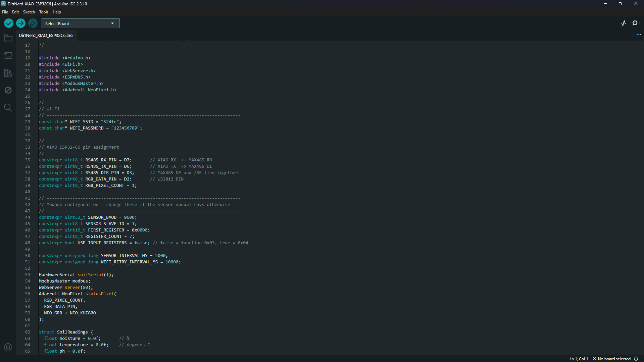
Task: Select the DirtNerd_XIAO_ESP32C6.ino tab
Action: point(46,35)
